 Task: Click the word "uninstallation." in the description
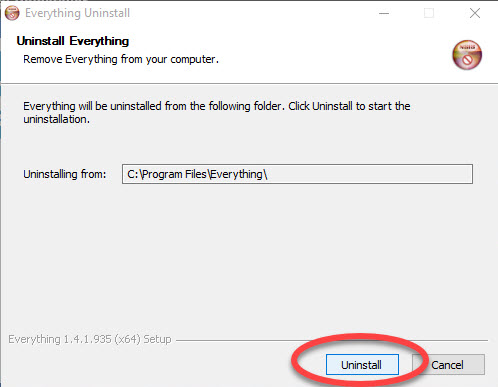click(56, 119)
